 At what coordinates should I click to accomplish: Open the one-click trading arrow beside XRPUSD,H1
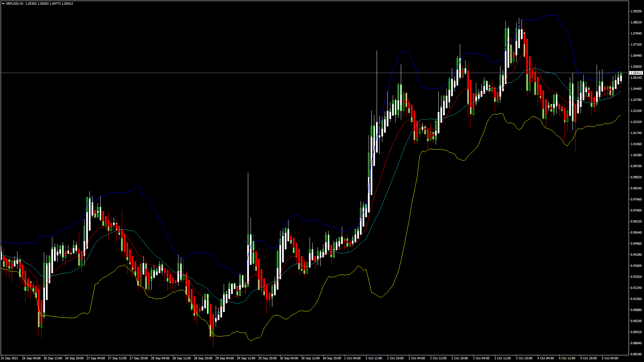click(x=3, y=4)
